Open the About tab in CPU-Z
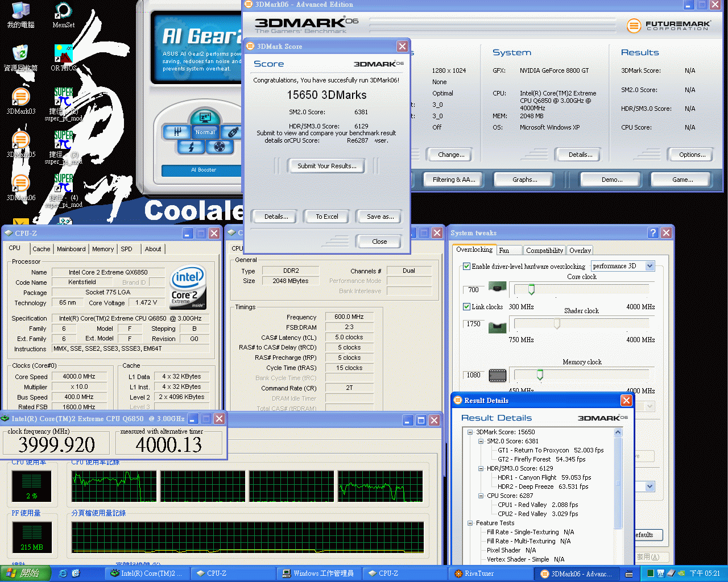This screenshot has width=728, height=582. click(x=153, y=249)
